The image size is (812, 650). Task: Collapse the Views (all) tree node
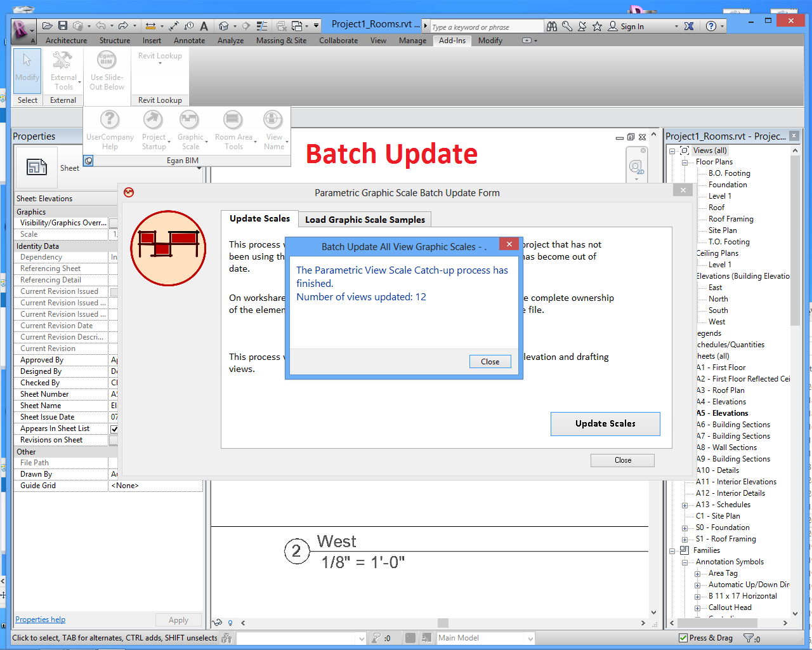click(672, 151)
